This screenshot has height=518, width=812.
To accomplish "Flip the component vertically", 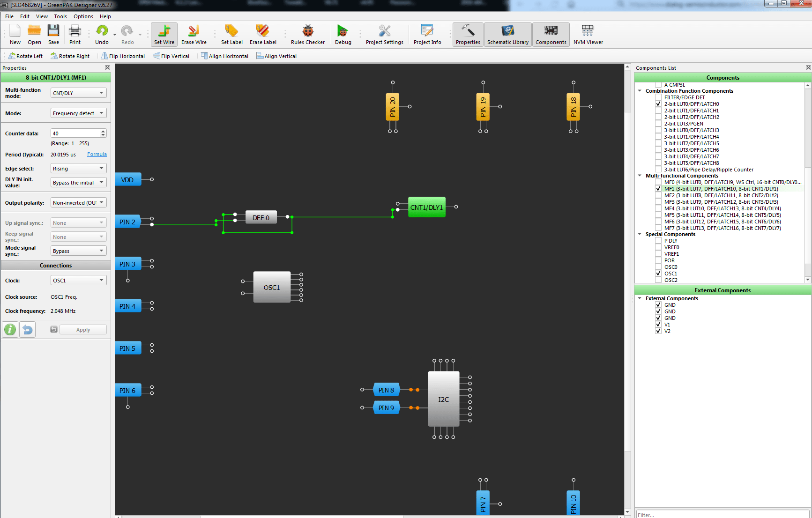I will click(x=171, y=56).
